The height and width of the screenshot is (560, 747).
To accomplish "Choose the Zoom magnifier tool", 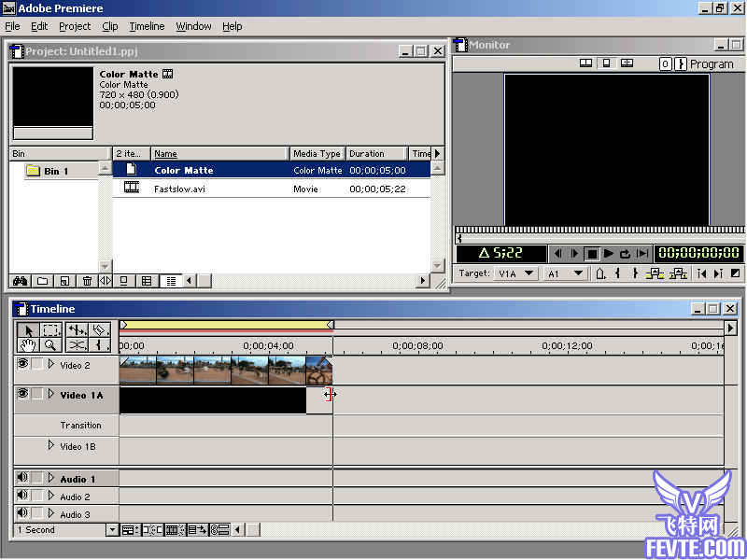I will click(x=50, y=344).
